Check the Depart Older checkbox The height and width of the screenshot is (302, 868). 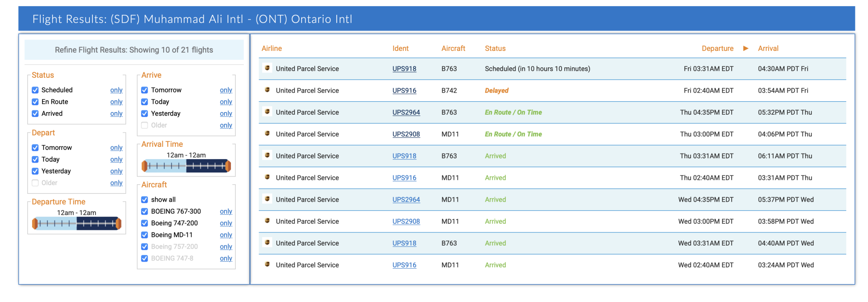tap(35, 183)
